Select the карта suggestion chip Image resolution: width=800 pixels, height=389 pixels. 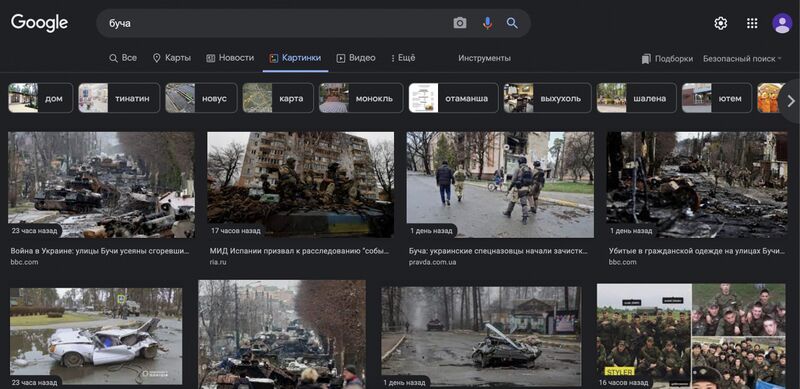click(278, 98)
